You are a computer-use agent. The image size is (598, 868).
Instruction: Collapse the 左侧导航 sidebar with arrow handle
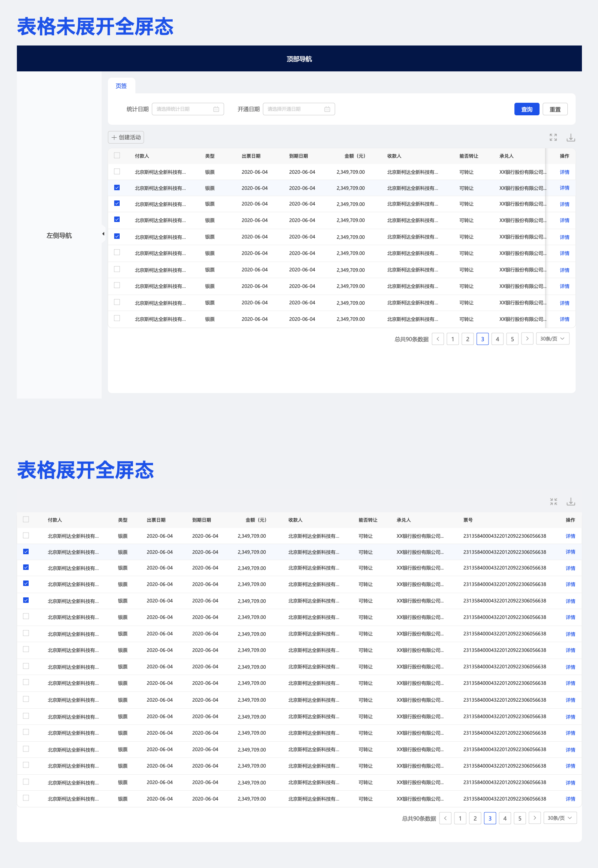click(103, 234)
